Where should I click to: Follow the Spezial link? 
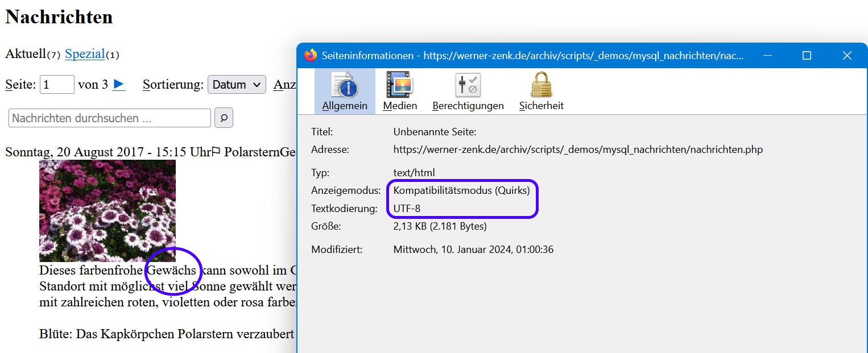point(85,54)
